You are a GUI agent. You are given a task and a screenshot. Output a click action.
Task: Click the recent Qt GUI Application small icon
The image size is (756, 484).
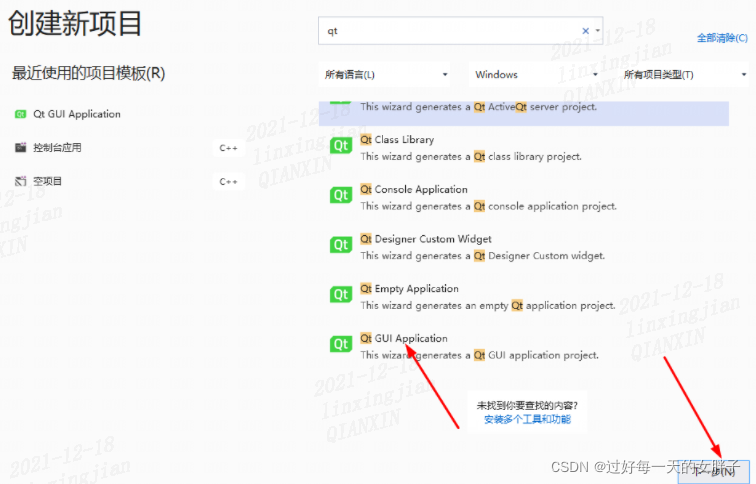click(x=20, y=114)
